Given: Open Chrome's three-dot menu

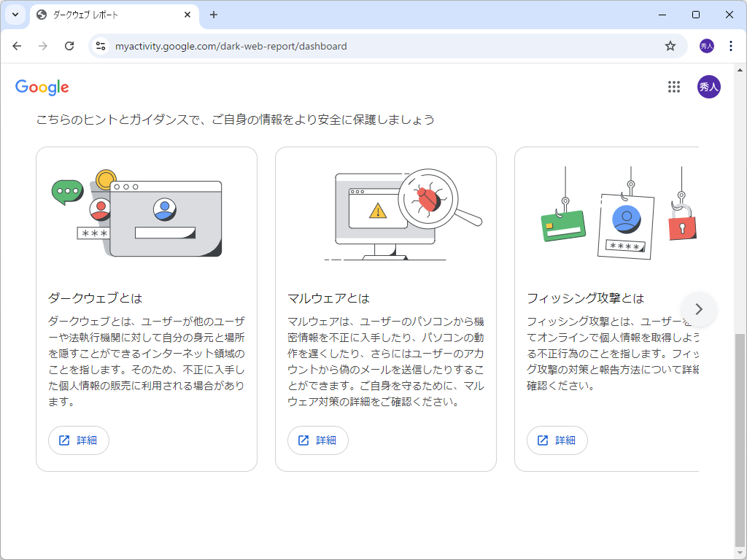Looking at the screenshot, I should (732, 45).
